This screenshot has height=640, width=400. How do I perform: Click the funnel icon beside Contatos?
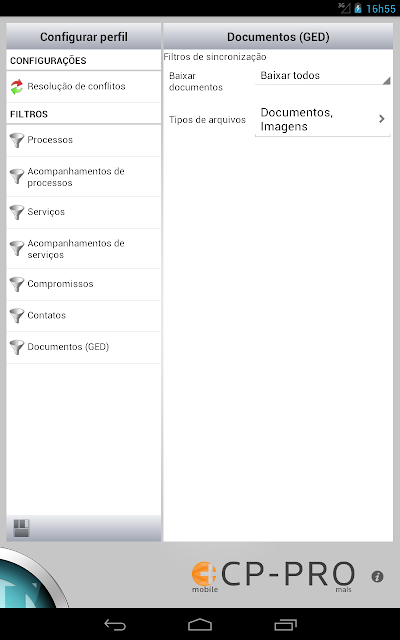pos(17,316)
